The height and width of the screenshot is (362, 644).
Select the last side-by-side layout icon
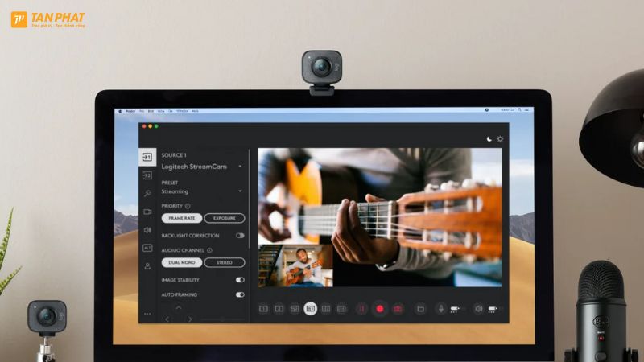341,309
